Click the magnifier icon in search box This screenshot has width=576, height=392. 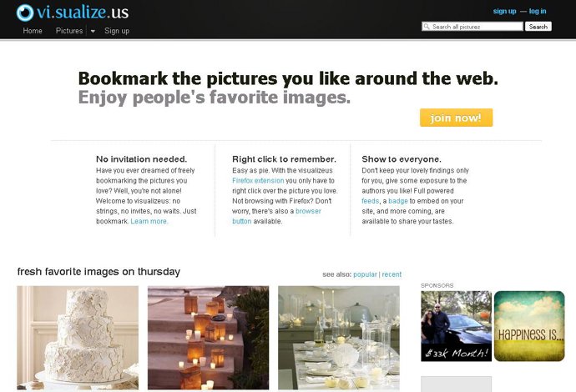point(427,27)
